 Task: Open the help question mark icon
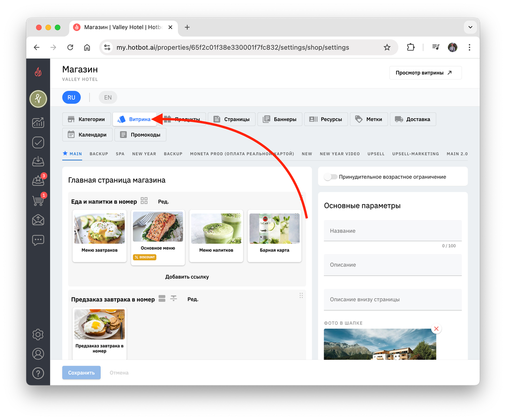38,373
